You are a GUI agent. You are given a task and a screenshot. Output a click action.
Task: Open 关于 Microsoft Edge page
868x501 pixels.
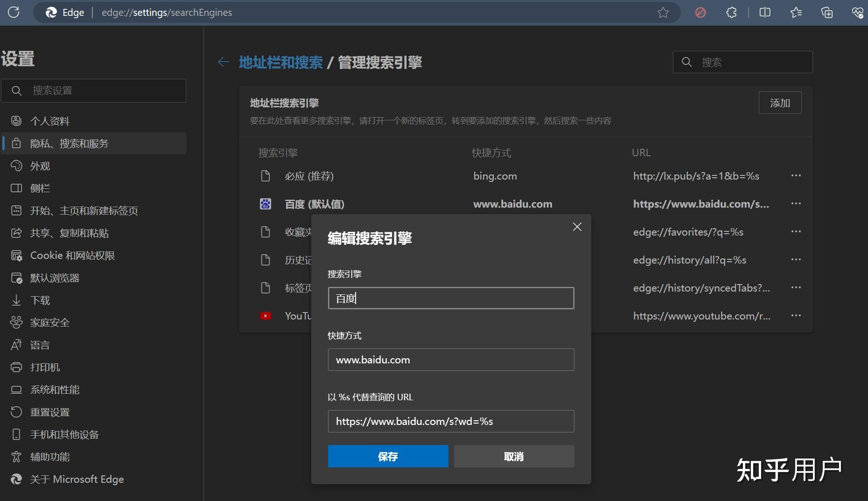pyautogui.click(x=93, y=479)
